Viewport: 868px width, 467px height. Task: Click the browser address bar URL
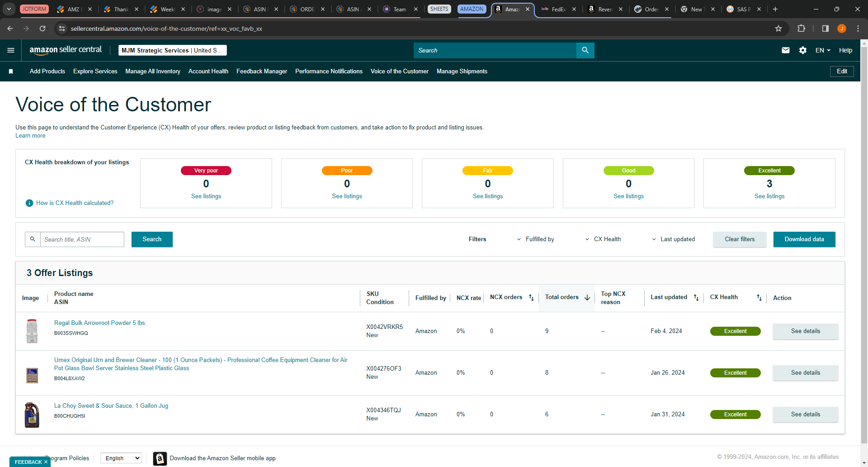point(166,29)
